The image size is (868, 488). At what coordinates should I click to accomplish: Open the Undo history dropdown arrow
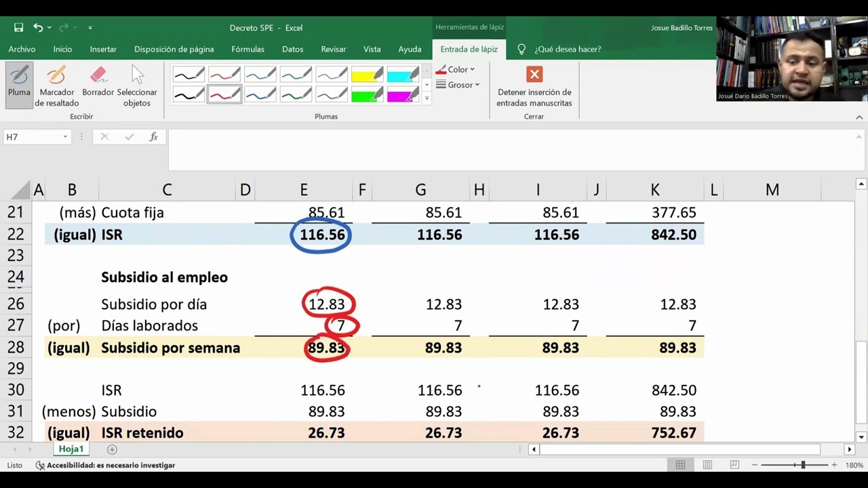[x=50, y=28]
